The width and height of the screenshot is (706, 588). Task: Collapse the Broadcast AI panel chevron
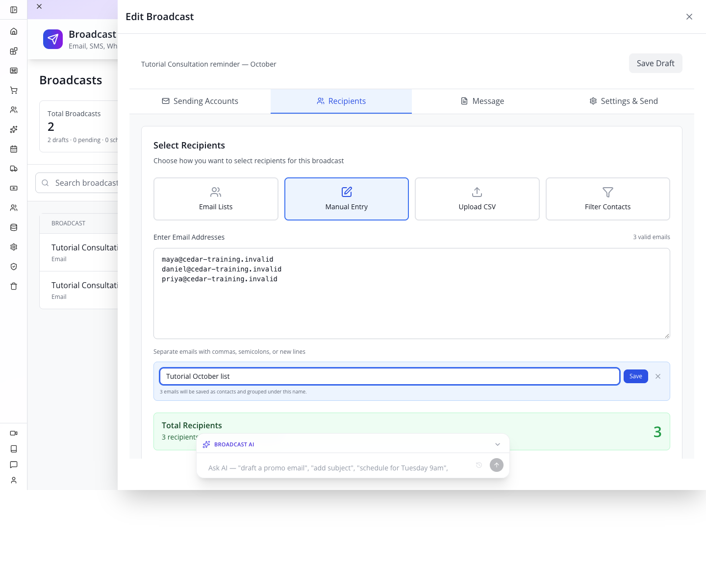pos(498,444)
